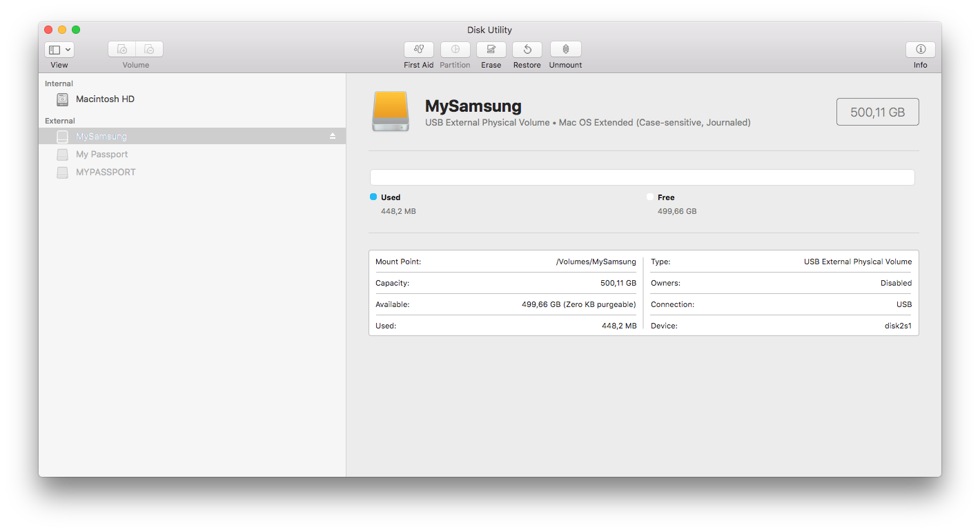Minimize the Disk Utility window
980x532 pixels.
coord(62,30)
